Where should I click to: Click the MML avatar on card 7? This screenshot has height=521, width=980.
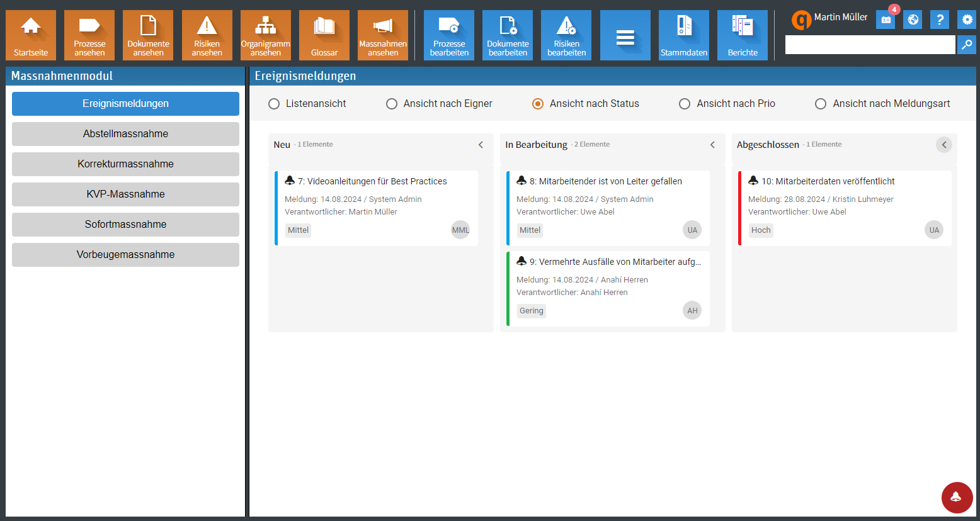point(460,230)
